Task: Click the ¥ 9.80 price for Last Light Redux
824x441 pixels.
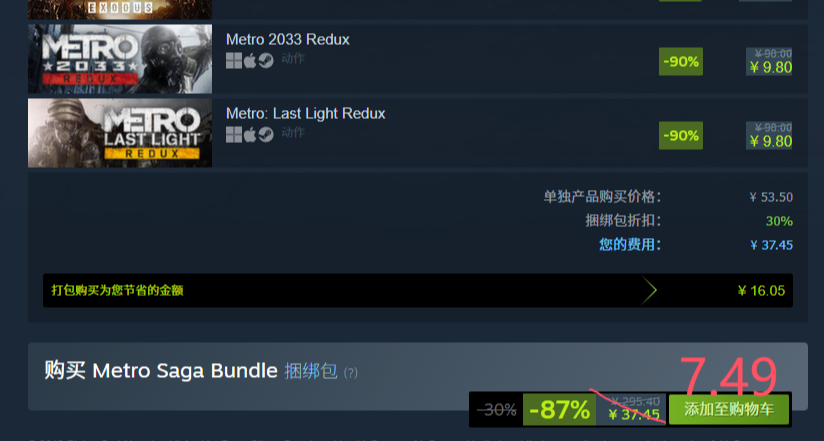Action: (x=770, y=141)
